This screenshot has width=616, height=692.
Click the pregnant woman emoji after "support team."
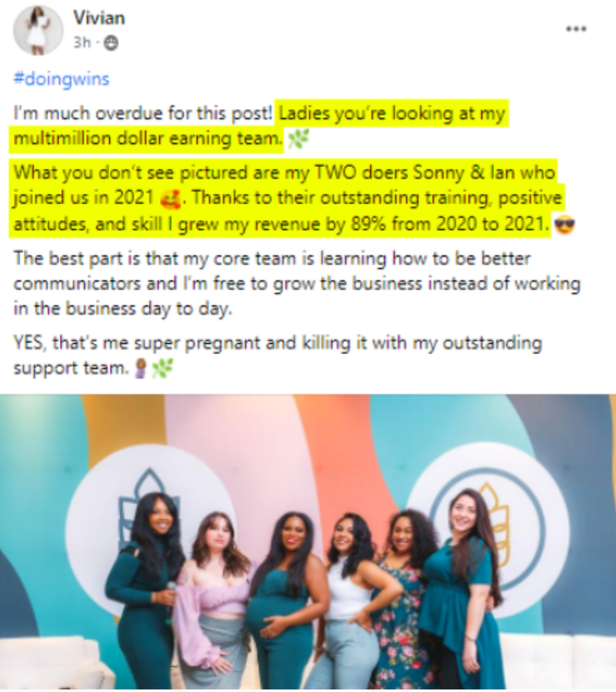[141, 369]
